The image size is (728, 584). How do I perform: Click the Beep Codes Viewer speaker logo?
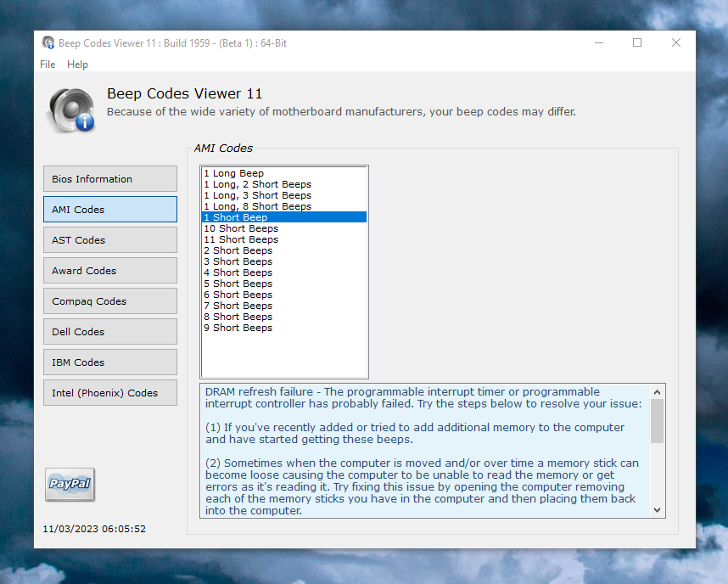pos(71,110)
